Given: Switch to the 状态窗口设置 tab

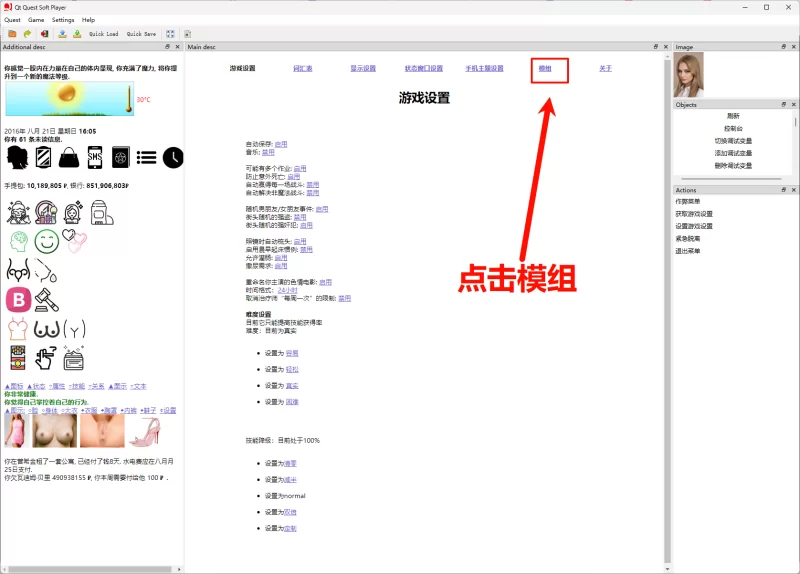Looking at the screenshot, I should pyautogui.click(x=423, y=68).
